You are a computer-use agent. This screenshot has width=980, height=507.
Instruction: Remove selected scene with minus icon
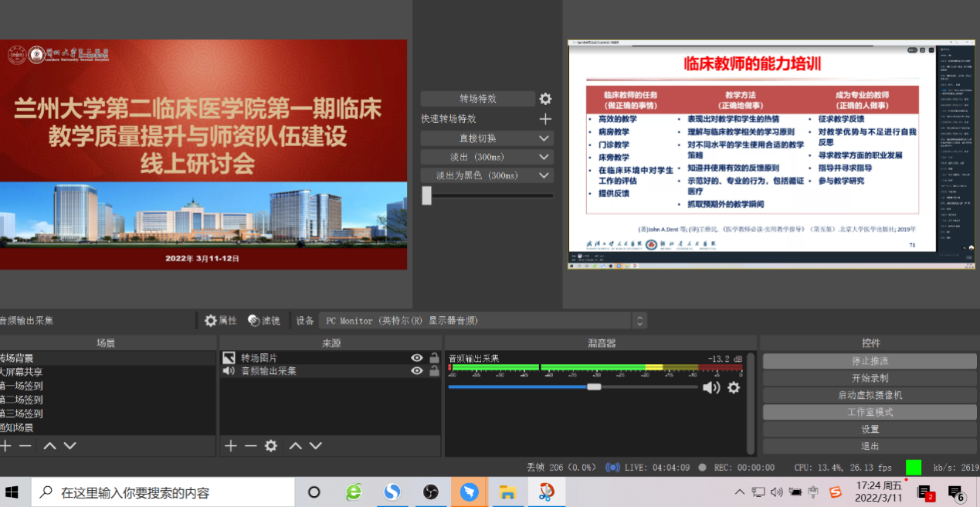tap(25, 446)
